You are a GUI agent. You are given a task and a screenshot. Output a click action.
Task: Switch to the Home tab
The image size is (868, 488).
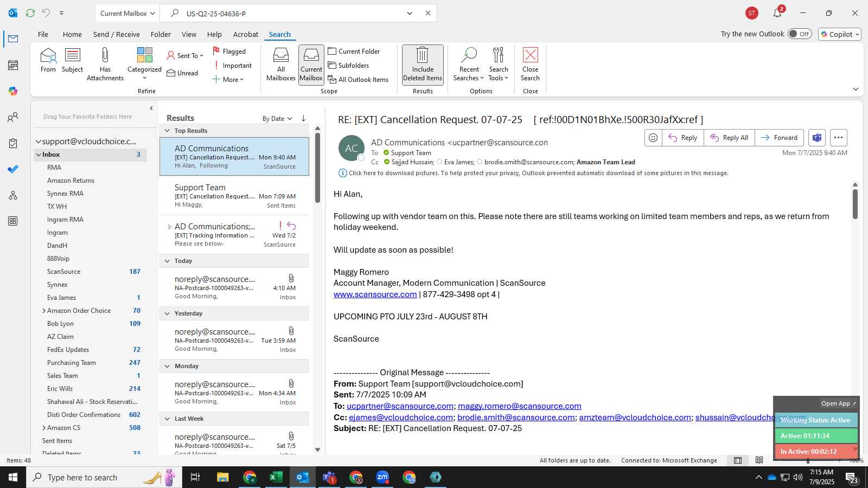pos(72,34)
